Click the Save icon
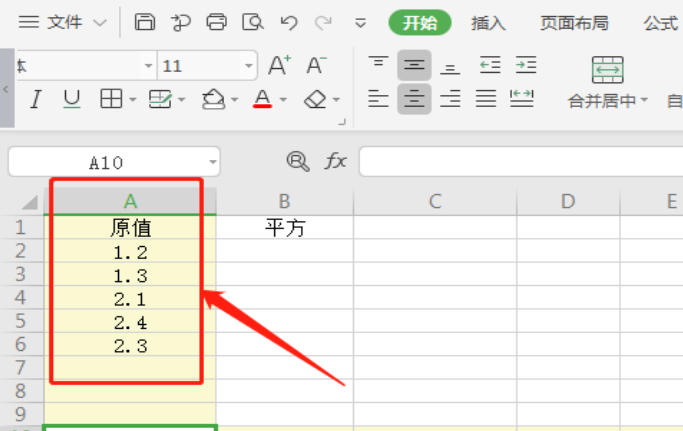This screenshot has height=431, width=683. click(145, 22)
